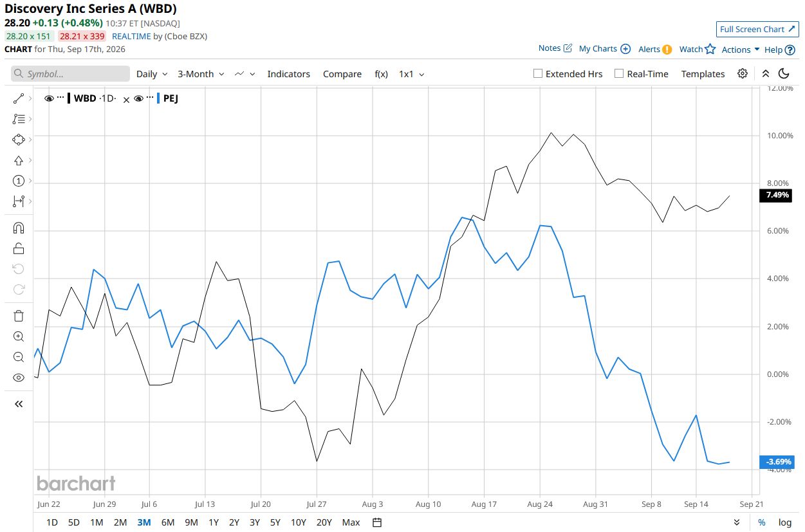This screenshot has height=532, width=805.
Task: Collapse the drawing toolbar with double chevron
Action: pos(18,404)
